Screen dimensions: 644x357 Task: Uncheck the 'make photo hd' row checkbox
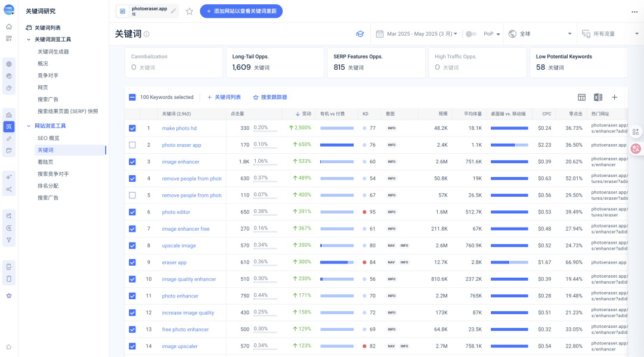click(x=132, y=128)
